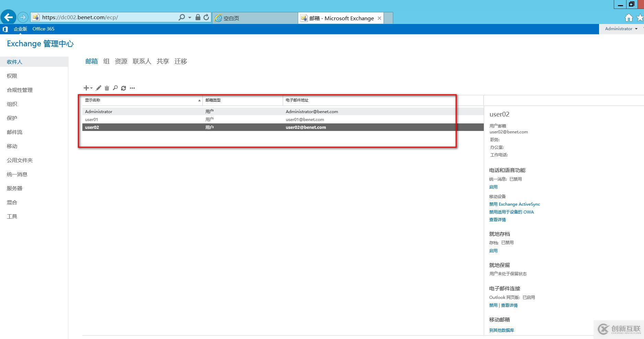Open the 组 tab
Screen dimensions: 644x339
coord(106,61)
